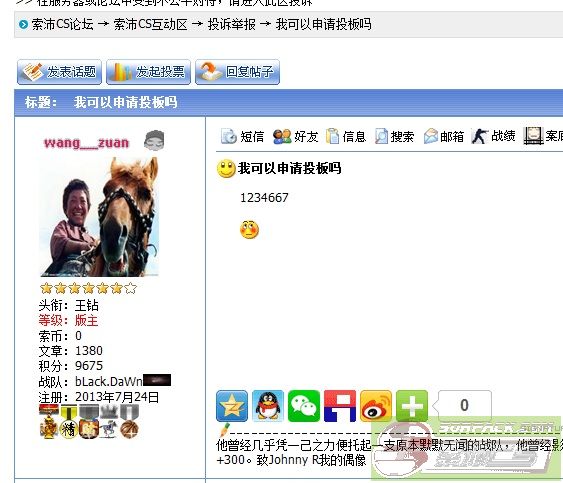Share post to WeChat
This screenshot has width=563, height=483.
[x=304, y=406]
